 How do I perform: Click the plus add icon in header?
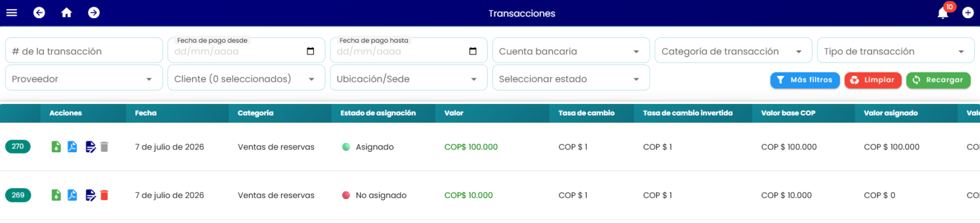tap(968, 13)
